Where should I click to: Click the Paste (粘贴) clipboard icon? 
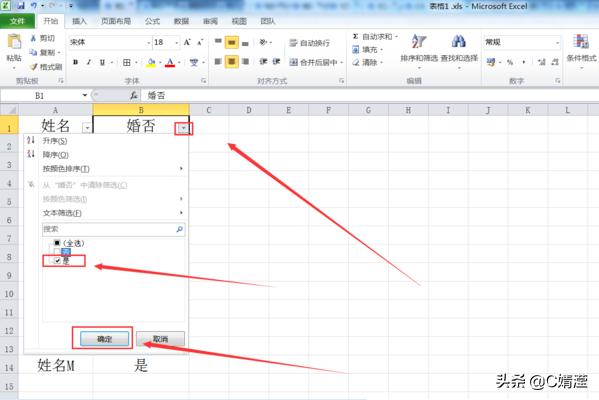(x=14, y=41)
